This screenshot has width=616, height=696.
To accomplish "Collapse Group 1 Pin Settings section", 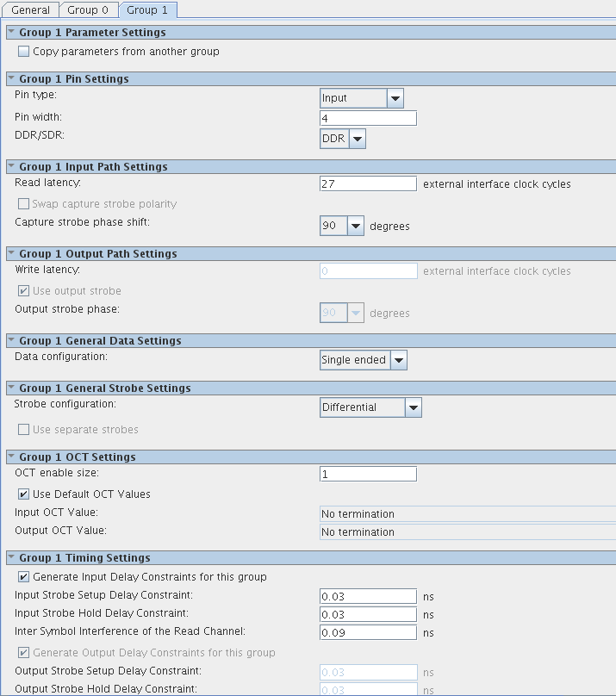I will pos(11,79).
